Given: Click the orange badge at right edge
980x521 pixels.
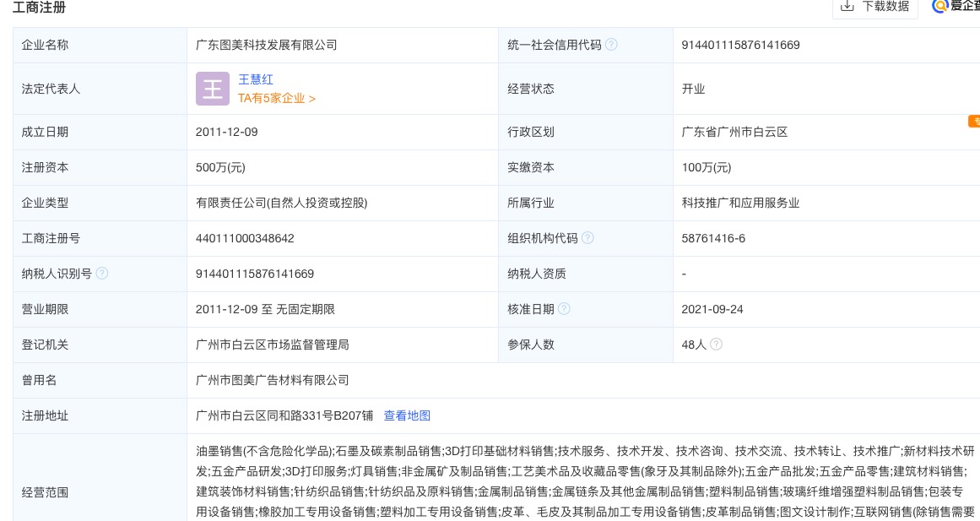Looking at the screenshot, I should [974, 122].
